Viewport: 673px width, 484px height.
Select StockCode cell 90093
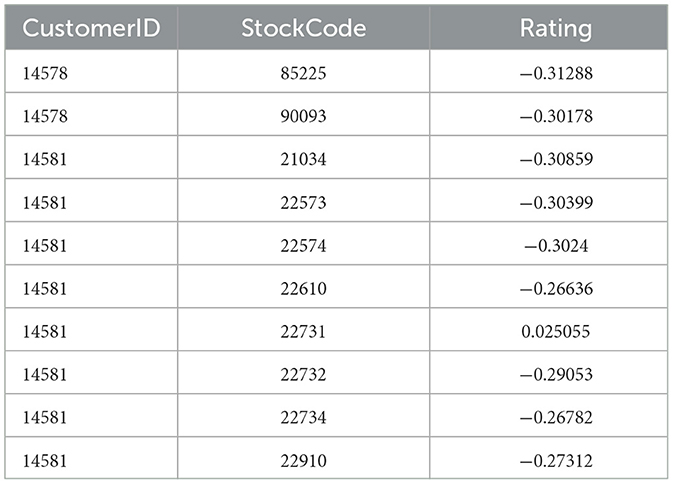click(x=303, y=115)
